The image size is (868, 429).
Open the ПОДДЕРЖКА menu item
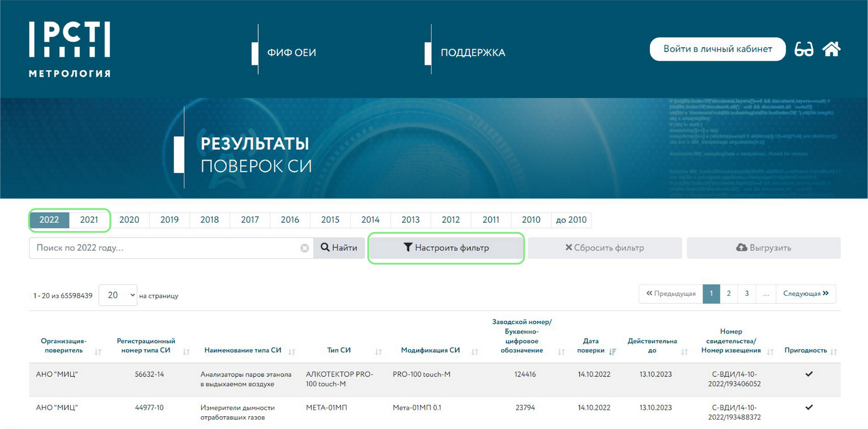(x=473, y=53)
